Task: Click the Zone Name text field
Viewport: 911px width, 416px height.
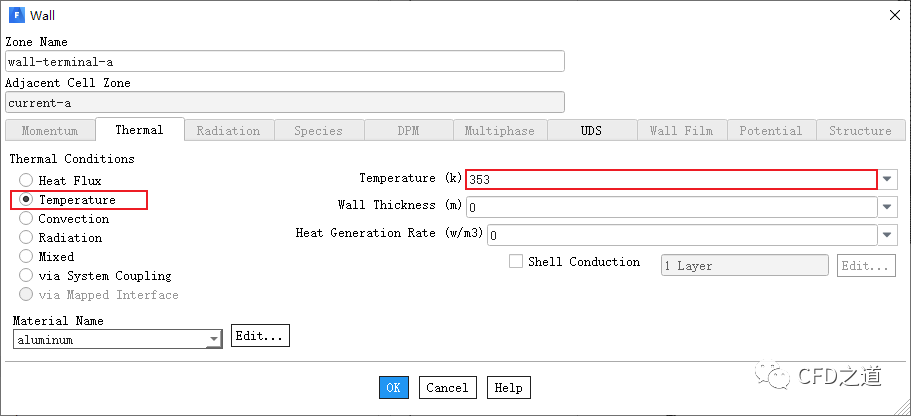Action: tap(285, 62)
